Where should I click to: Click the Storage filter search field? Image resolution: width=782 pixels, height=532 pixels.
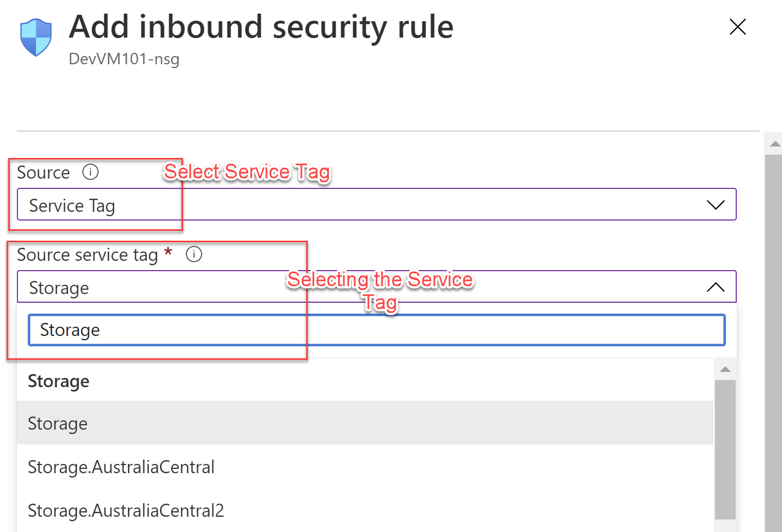377,330
